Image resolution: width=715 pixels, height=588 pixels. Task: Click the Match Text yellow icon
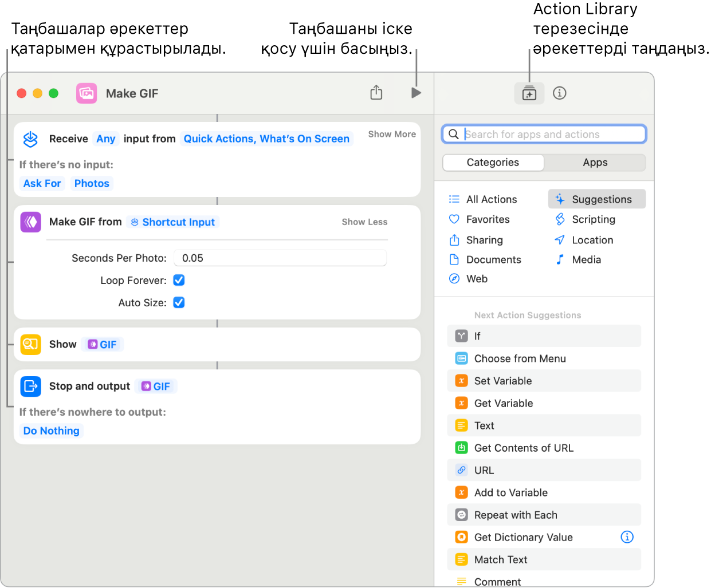coord(462,559)
